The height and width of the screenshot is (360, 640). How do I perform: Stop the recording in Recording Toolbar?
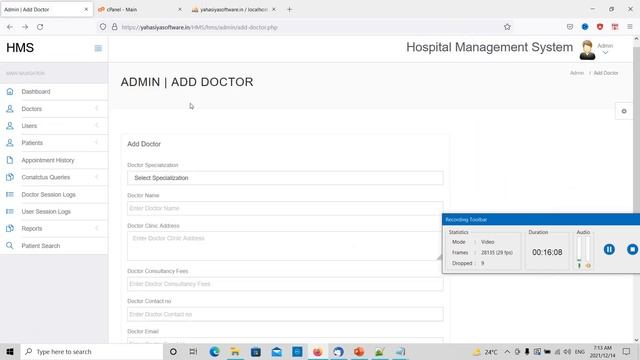point(632,249)
